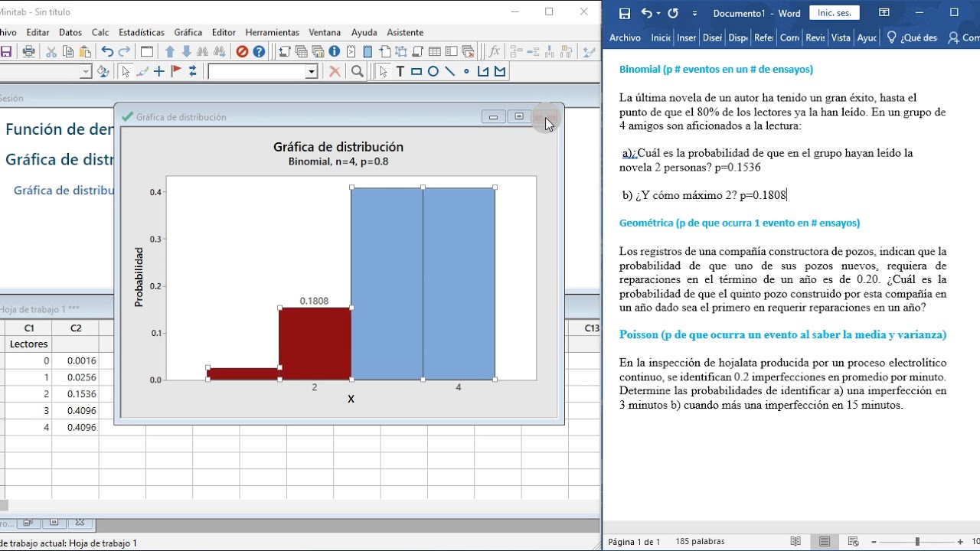980x551 pixels.
Task: Open the Estadísticas menu
Action: point(142,32)
